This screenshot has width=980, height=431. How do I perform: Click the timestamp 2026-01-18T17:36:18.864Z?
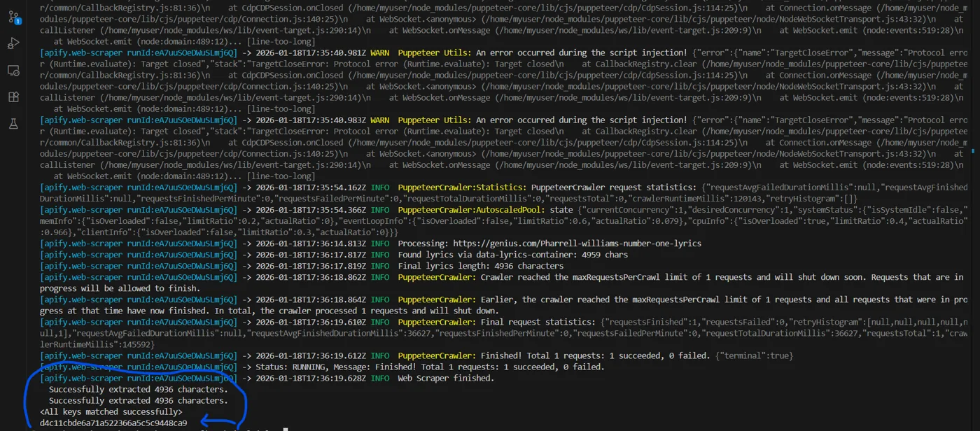point(311,299)
